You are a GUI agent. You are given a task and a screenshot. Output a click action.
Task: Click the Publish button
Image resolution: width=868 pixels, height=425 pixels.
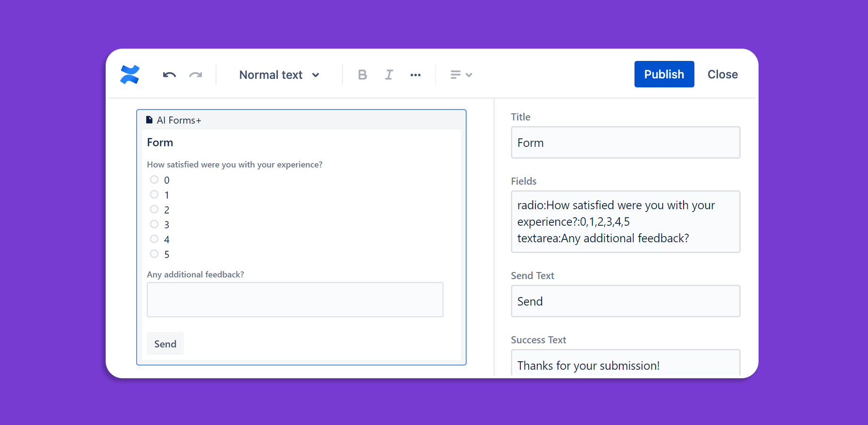pyautogui.click(x=664, y=74)
